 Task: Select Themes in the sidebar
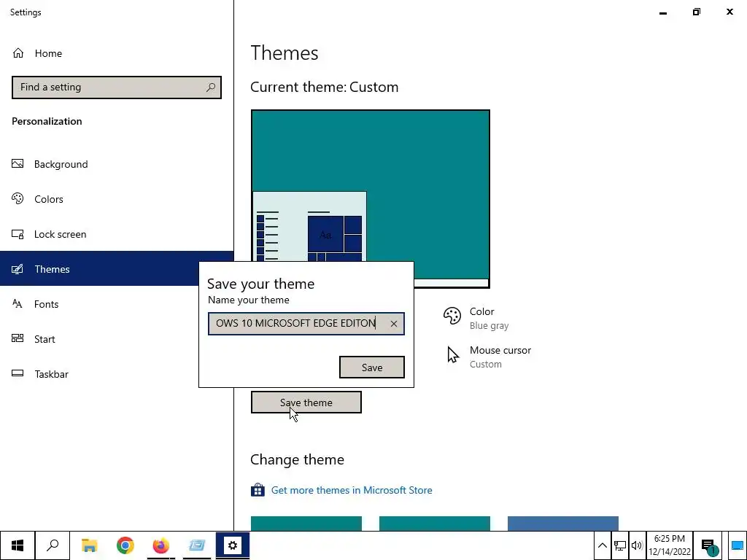[x=99, y=269]
